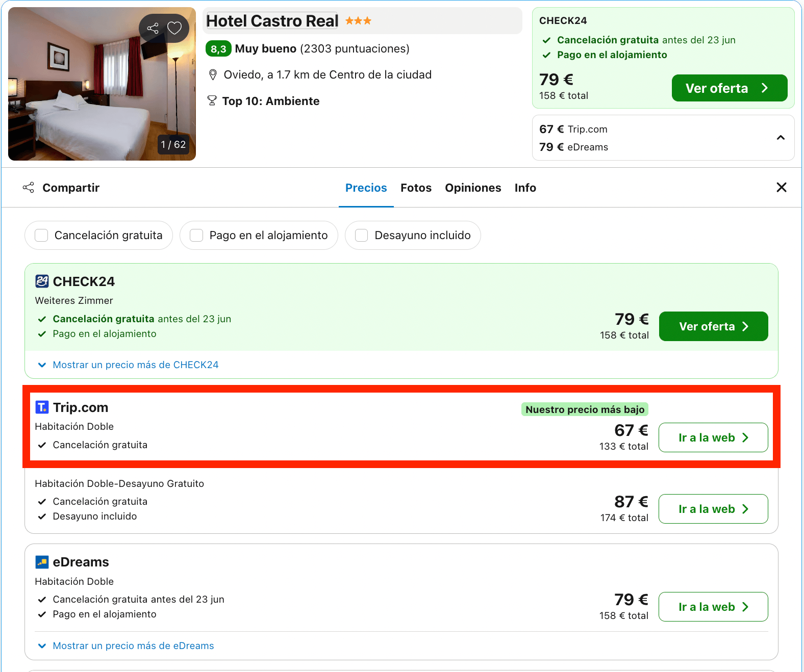Viewport: 804px width, 672px height.
Task: Click the share icon on hotel photo
Action: coord(153,28)
